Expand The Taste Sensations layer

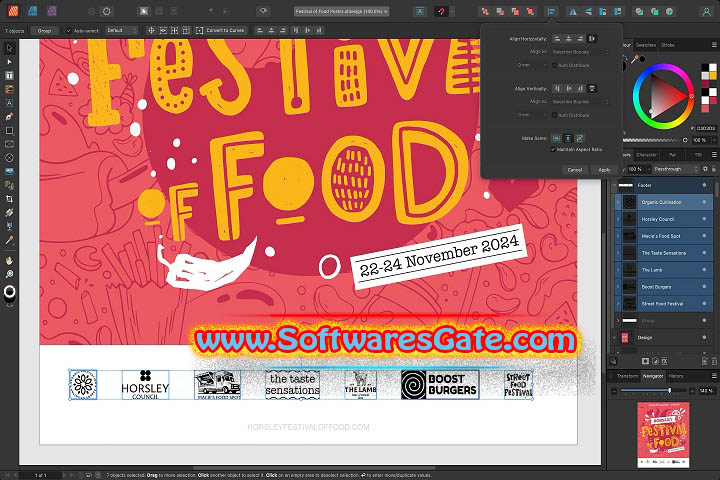(x=618, y=253)
